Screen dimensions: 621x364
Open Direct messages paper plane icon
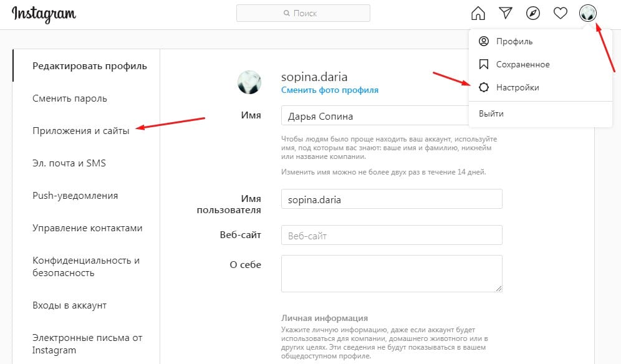coord(506,13)
